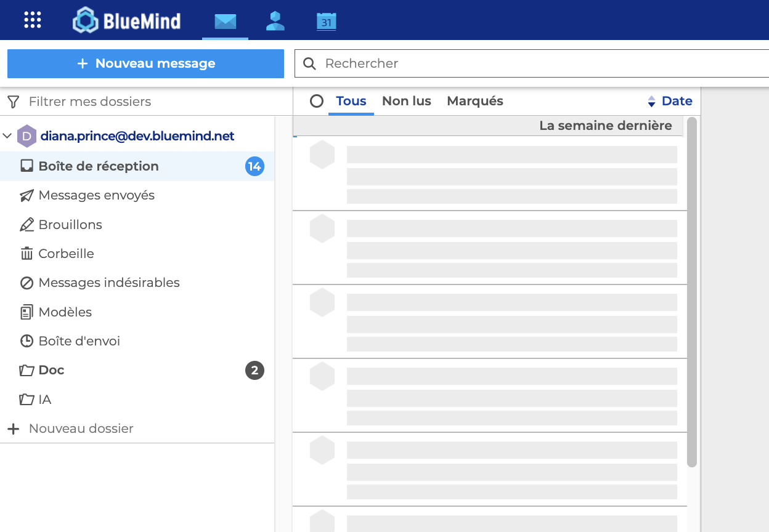Image resolution: width=769 pixels, height=532 pixels.
Task: Click Nouveau dossier to add folder
Action: point(81,429)
